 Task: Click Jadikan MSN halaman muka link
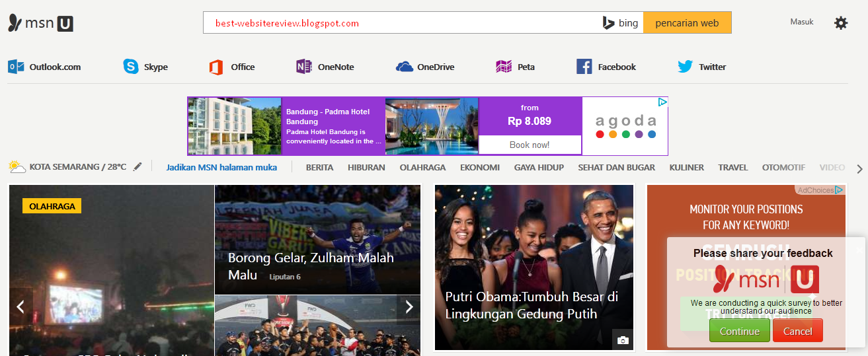tap(221, 168)
